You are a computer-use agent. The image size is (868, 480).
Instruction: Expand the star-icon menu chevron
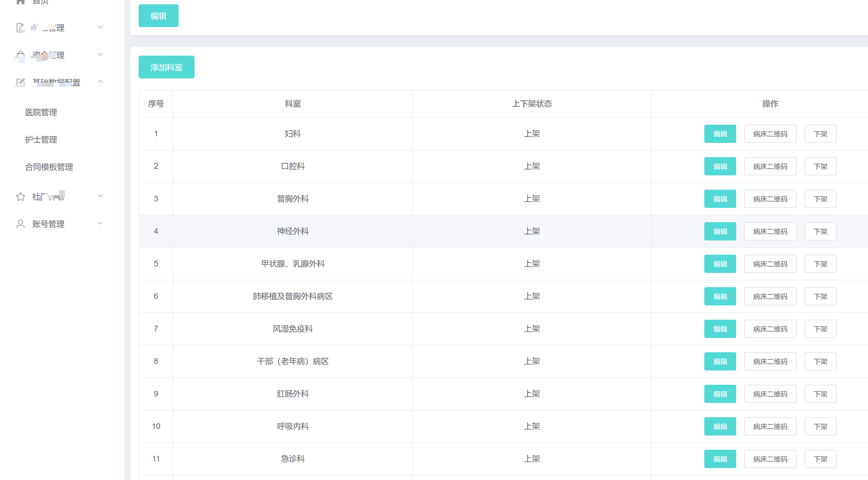click(x=100, y=196)
